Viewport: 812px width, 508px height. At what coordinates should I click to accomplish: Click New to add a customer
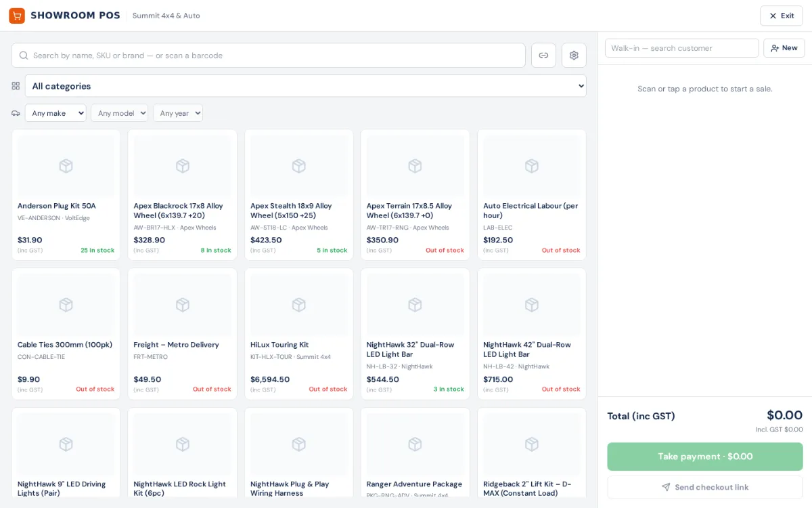(784, 48)
